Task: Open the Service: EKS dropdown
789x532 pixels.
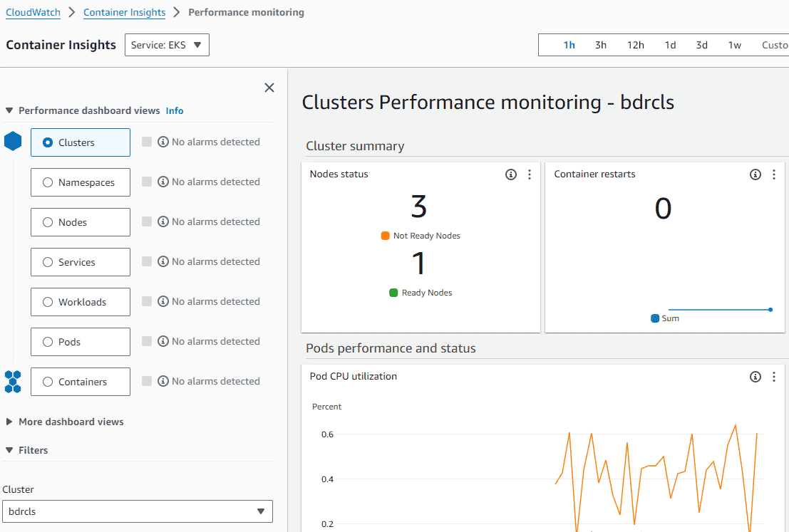Action: pos(167,45)
